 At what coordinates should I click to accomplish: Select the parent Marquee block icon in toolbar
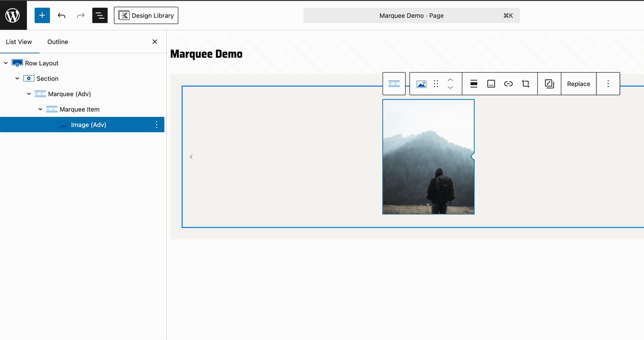[x=394, y=83]
